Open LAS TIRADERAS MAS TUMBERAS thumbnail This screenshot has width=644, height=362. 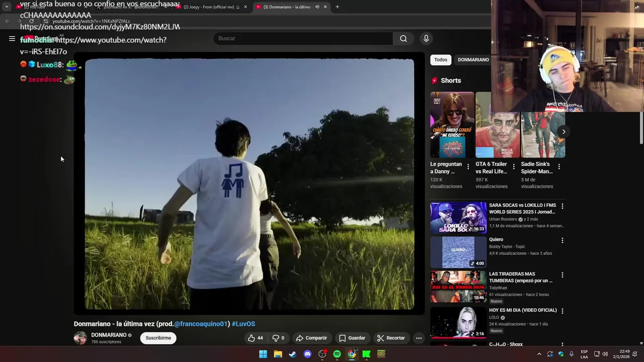(x=458, y=287)
